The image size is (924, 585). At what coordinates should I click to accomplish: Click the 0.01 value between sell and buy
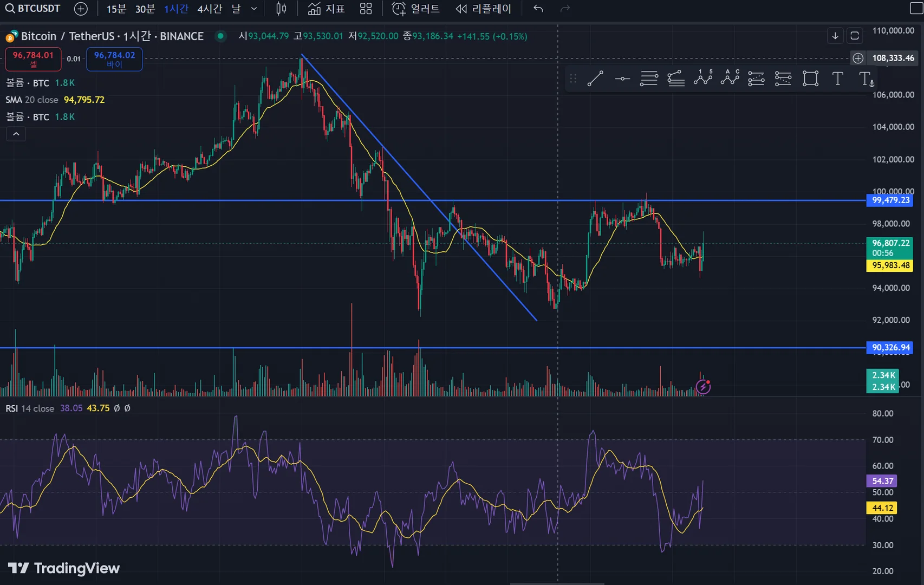(x=74, y=59)
